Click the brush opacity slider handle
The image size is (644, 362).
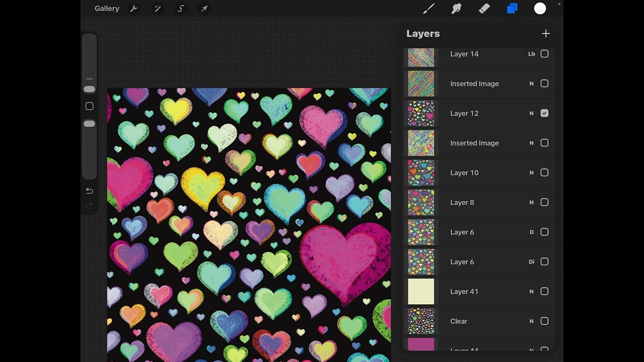pos(89,124)
